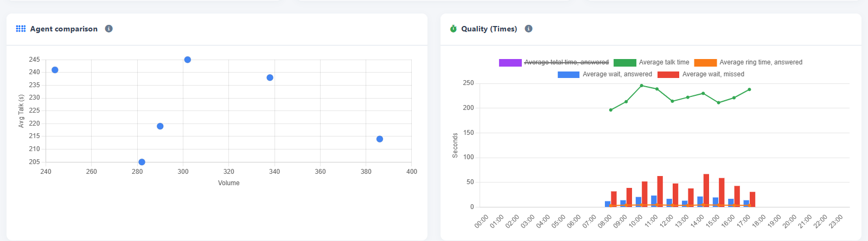
Task: Click the purple Average total time swatch
Action: point(510,63)
